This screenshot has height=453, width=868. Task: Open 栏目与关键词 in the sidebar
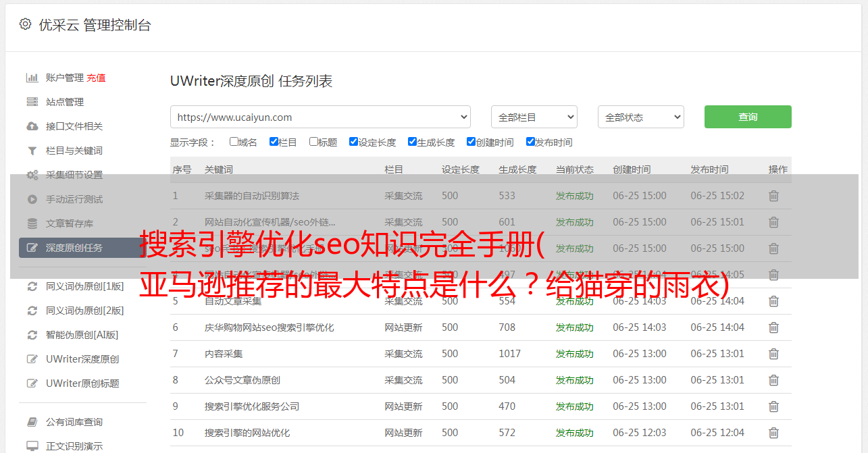(x=74, y=151)
